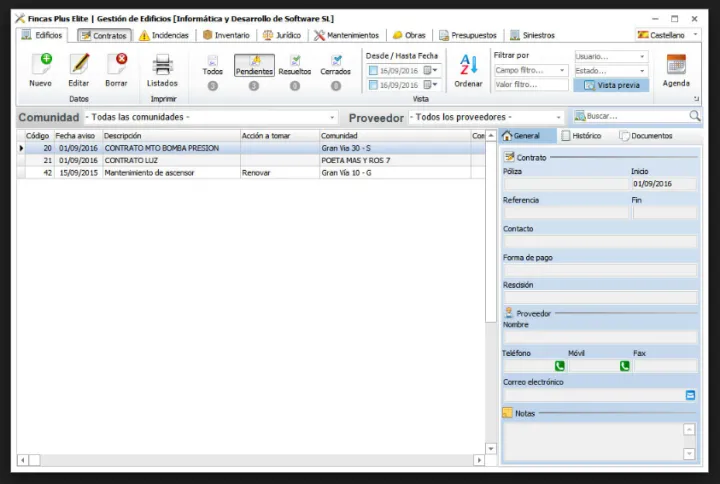The height and width of the screenshot is (484, 720).
Task: Click the Editar pencil icon
Action: [79, 65]
